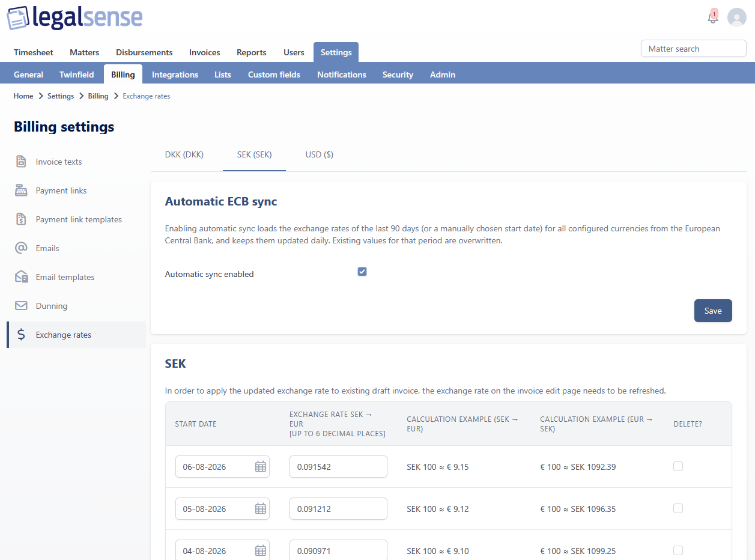755x560 pixels.
Task: Open Payment link templates in the sidebar
Action: click(x=76, y=219)
